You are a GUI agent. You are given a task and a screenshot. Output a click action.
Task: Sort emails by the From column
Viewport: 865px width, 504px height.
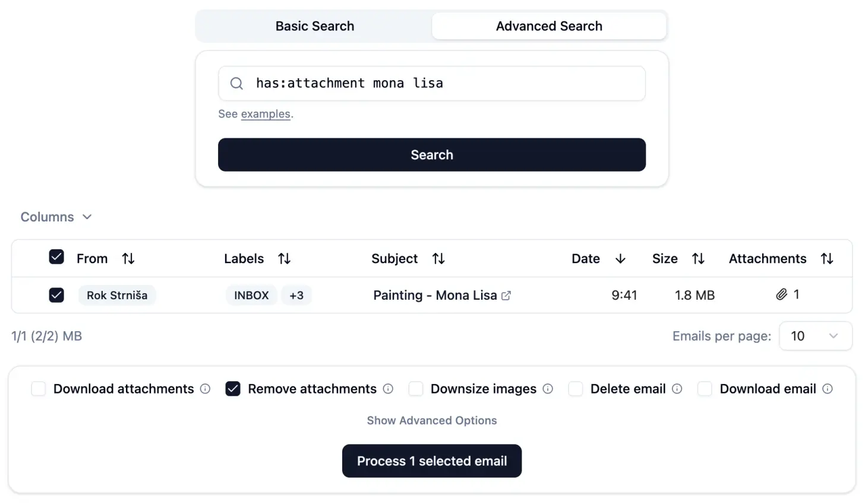(x=128, y=258)
